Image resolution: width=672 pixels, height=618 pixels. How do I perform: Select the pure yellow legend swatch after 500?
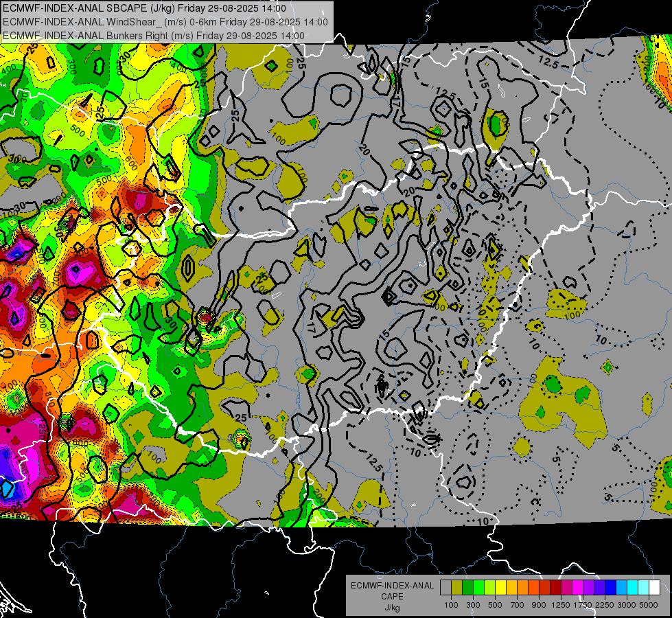(500, 588)
